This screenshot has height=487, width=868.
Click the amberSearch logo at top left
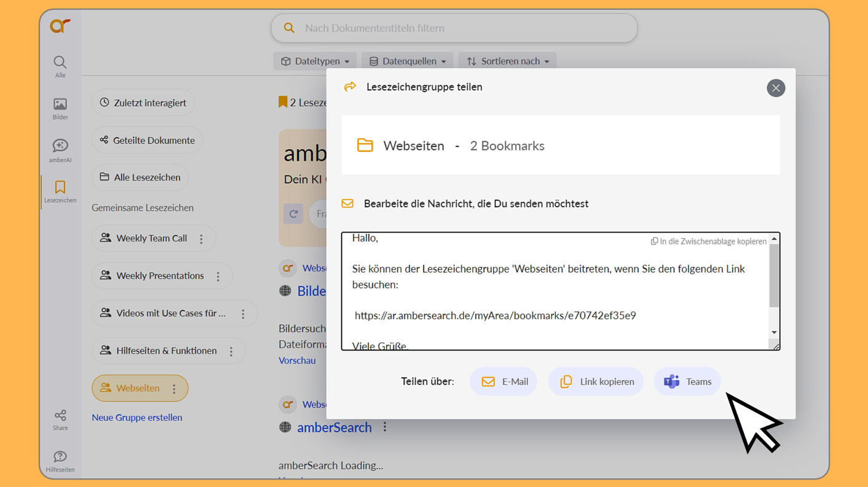pyautogui.click(x=60, y=26)
